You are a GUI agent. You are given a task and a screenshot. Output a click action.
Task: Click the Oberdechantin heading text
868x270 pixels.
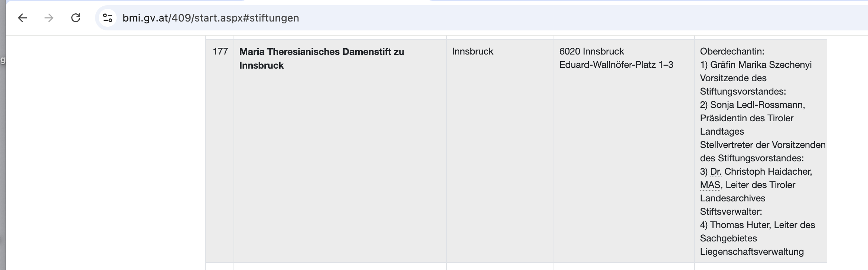[x=732, y=51]
